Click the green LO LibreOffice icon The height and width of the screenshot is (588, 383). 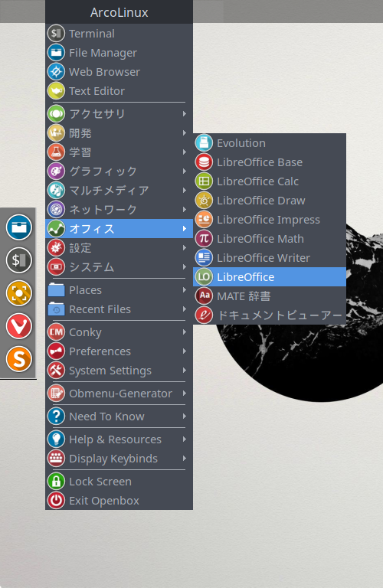204,276
